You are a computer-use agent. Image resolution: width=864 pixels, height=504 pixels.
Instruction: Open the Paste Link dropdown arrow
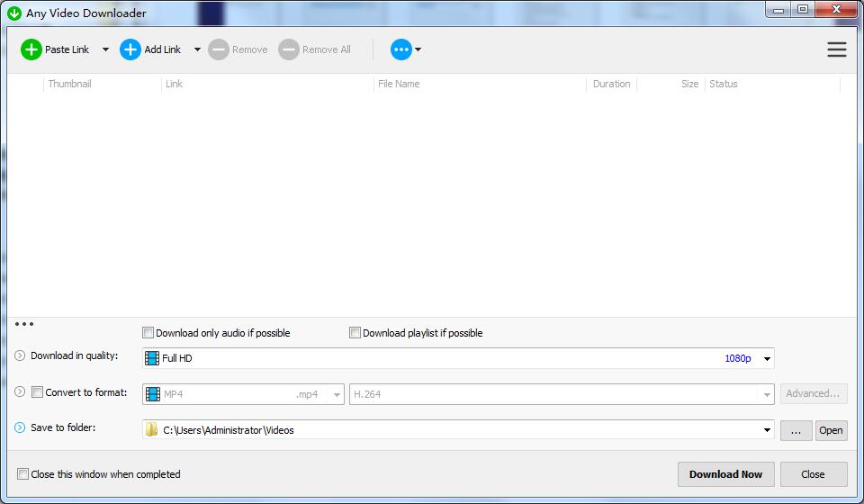[x=105, y=49]
